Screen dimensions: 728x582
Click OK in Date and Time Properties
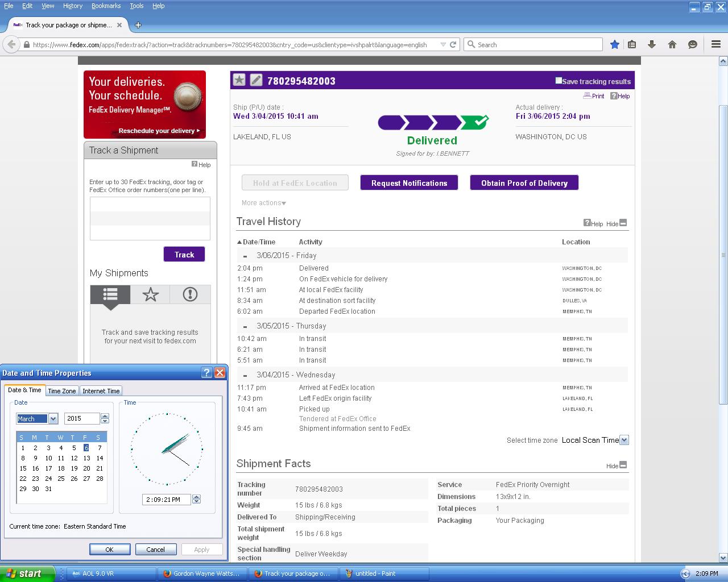point(109,550)
